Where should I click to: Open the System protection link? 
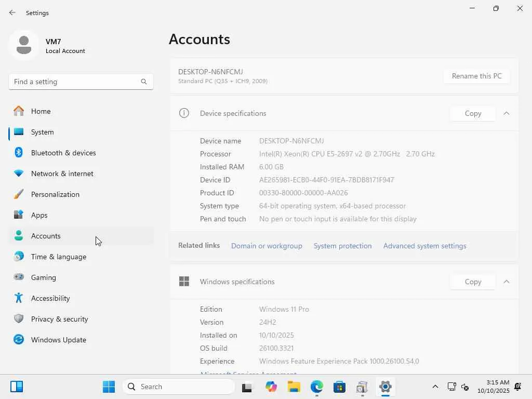(342, 246)
